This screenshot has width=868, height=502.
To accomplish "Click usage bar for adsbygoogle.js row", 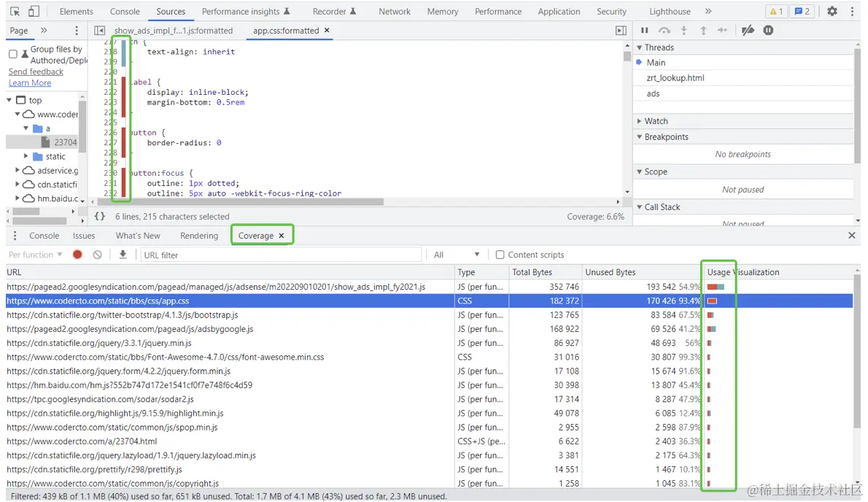I will (712, 329).
